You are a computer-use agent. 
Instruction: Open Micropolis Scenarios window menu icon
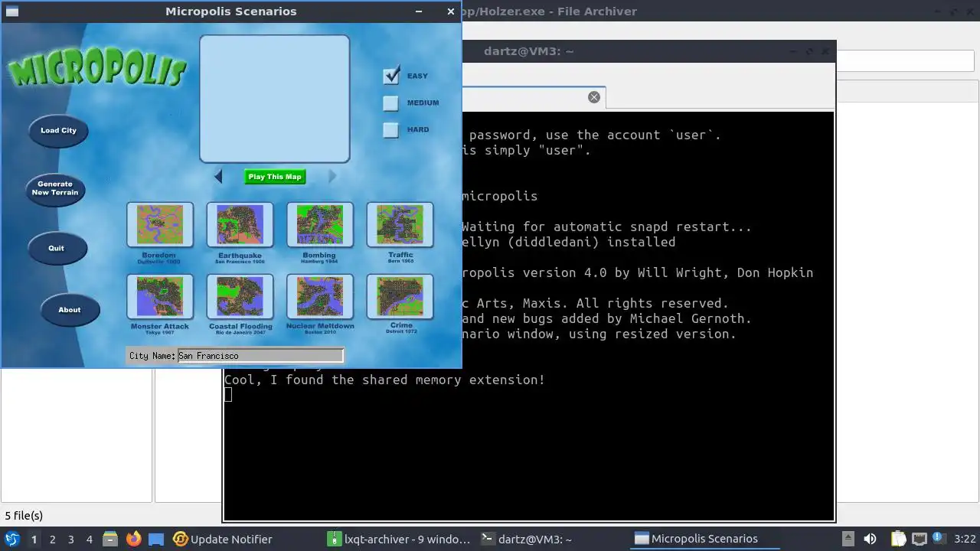pos(11,11)
